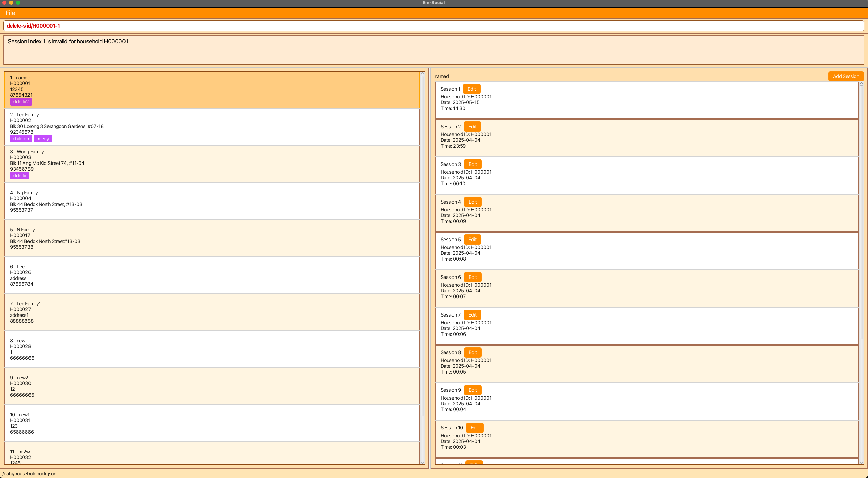Select the Ng Family household H000004

[212, 201]
